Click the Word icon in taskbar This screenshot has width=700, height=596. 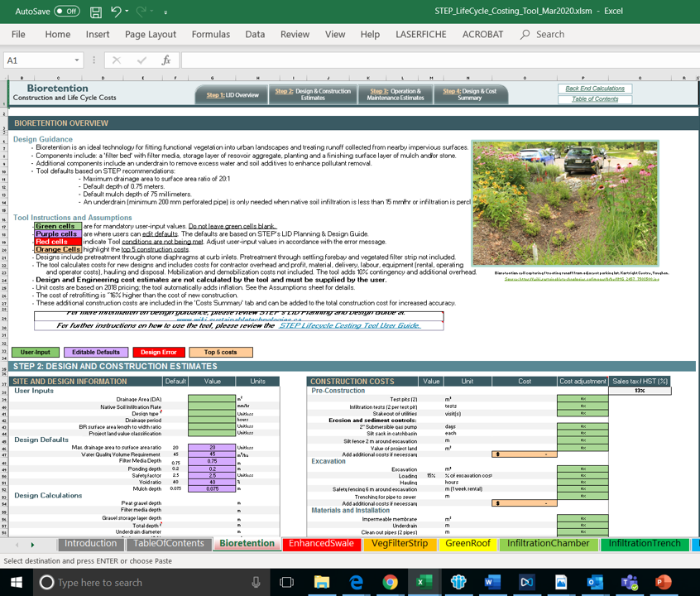[x=491, y=582]
